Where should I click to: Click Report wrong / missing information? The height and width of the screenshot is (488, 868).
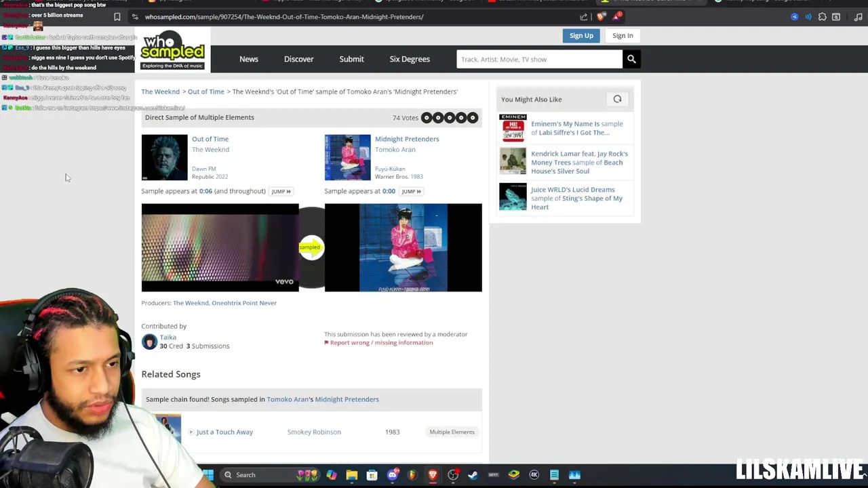[x=381, y=343]
